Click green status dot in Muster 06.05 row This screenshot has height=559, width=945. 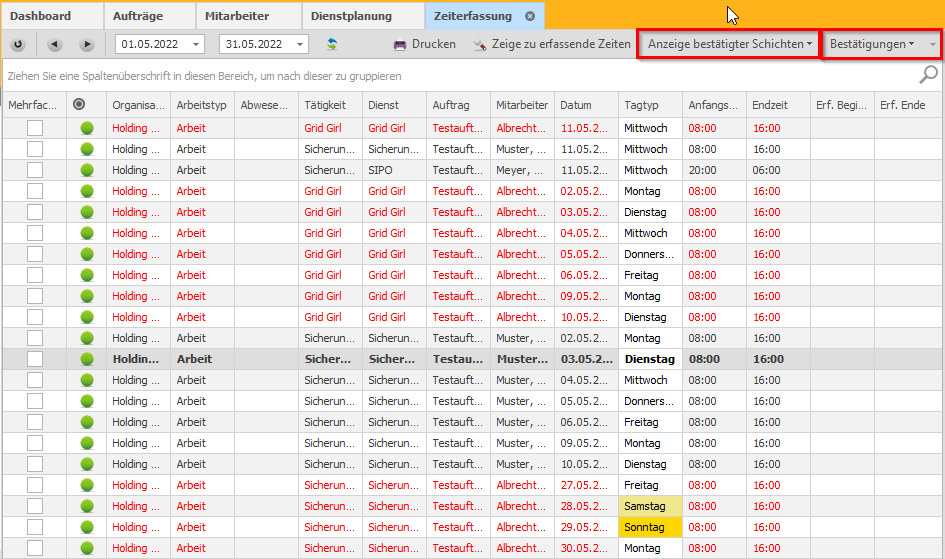point(87,422)
